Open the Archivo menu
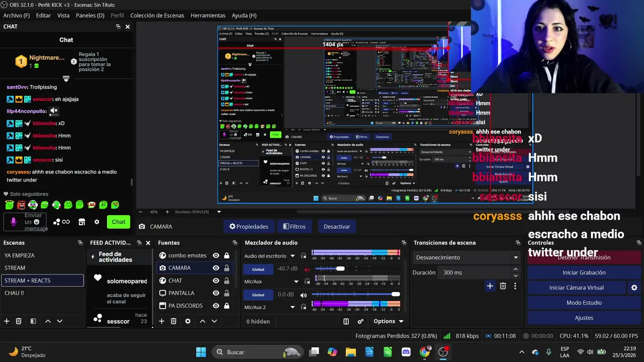The width and height of the screenshot is (644, 362). pyautogui.click(x=17, y=16)
